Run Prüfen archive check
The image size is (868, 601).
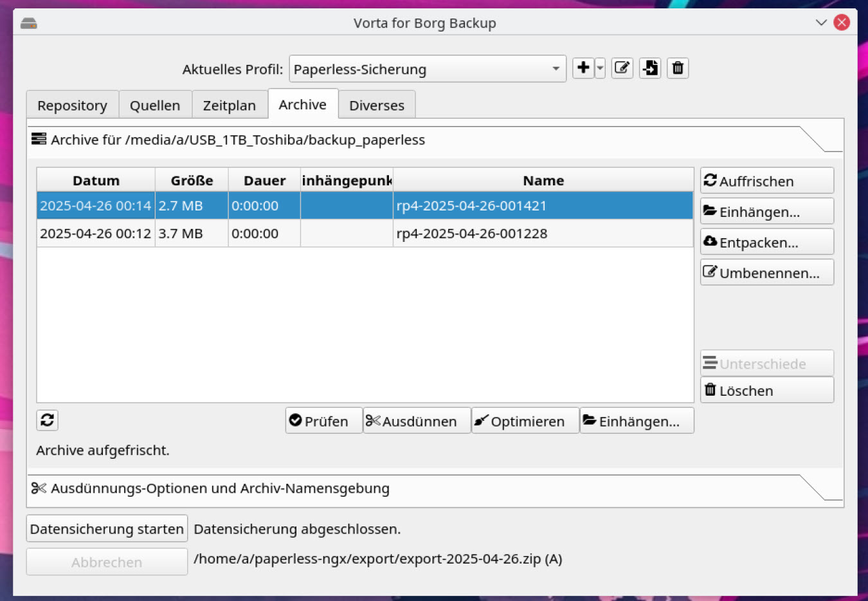point(323,421)
